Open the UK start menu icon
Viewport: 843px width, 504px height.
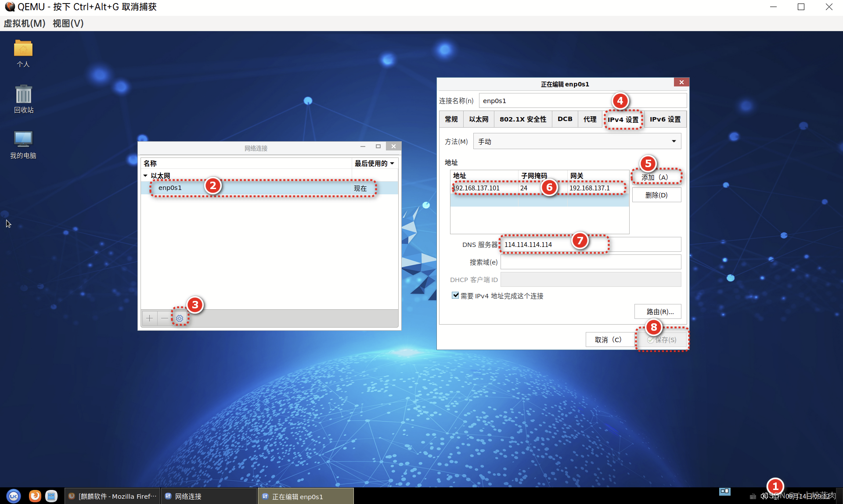pos(14,496)
